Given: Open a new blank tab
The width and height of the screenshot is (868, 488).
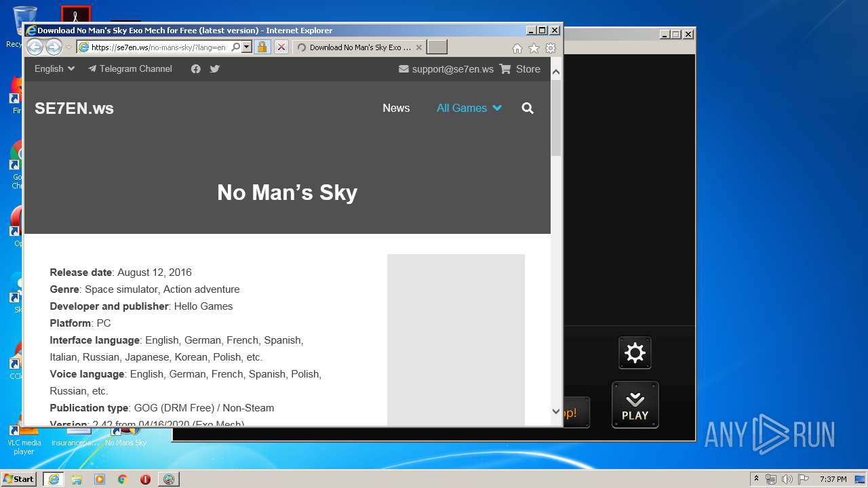Looking at the screenshot, I should [437, 47].
